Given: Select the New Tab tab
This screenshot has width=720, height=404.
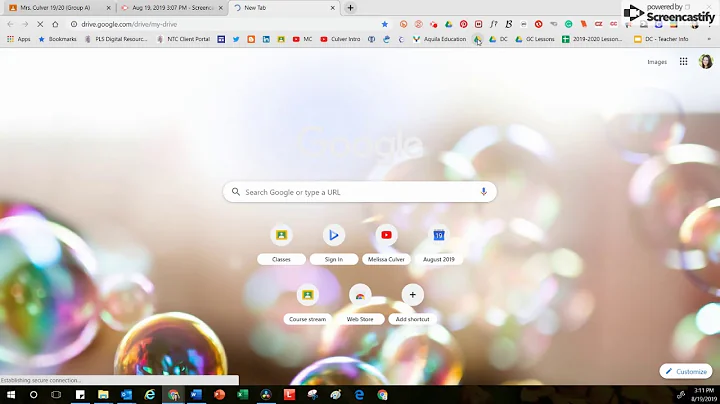Looking at the screenshot, I should [x=284, y=8].
